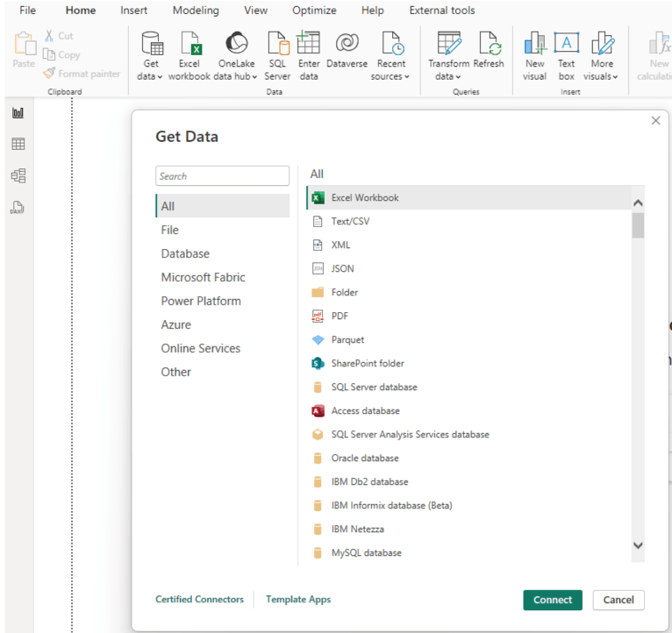The height and width of the screenshot is (633, 672).
Task: Open the Table view sidebar icon
Action: coord(18,144)
